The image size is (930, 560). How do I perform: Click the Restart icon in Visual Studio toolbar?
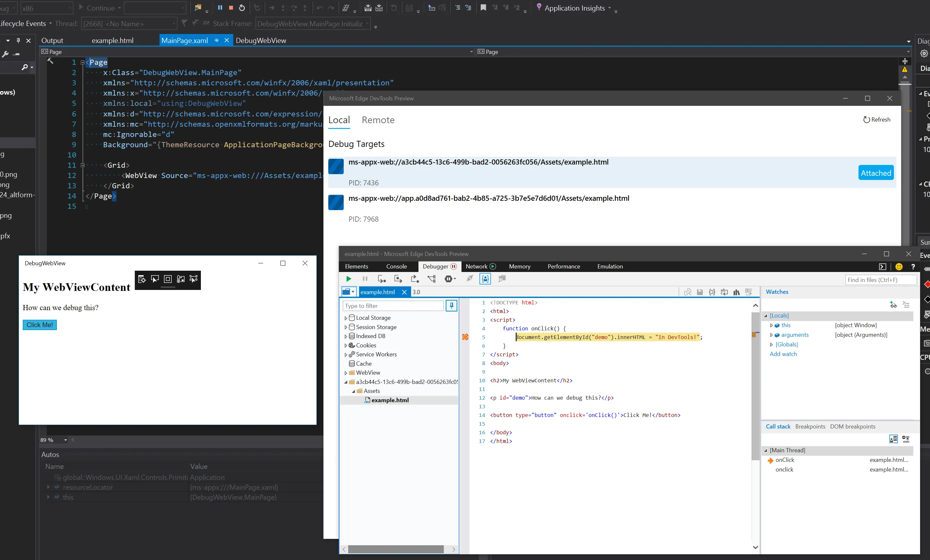pyautogui.click(x=242, y=8)
